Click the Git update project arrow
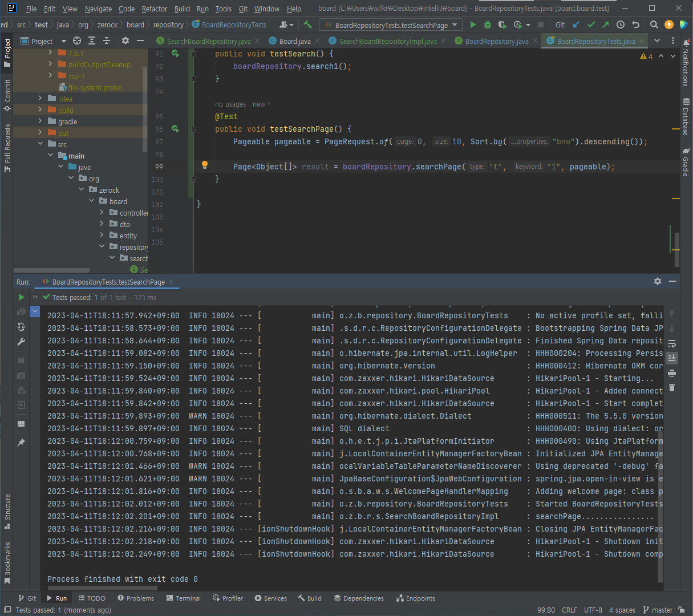This screenshot has height=616, width=693. pyautogui.click(x=576, y=25)
